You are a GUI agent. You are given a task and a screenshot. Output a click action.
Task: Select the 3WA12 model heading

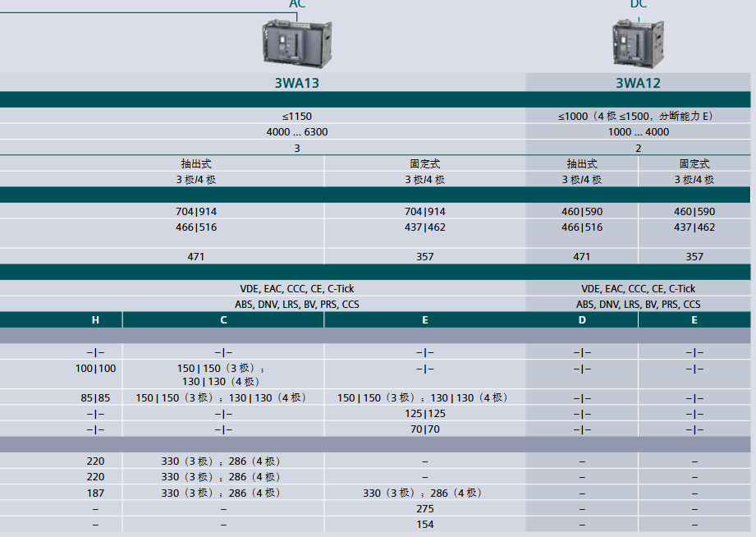pyautogui.click(x=638, y=83)
